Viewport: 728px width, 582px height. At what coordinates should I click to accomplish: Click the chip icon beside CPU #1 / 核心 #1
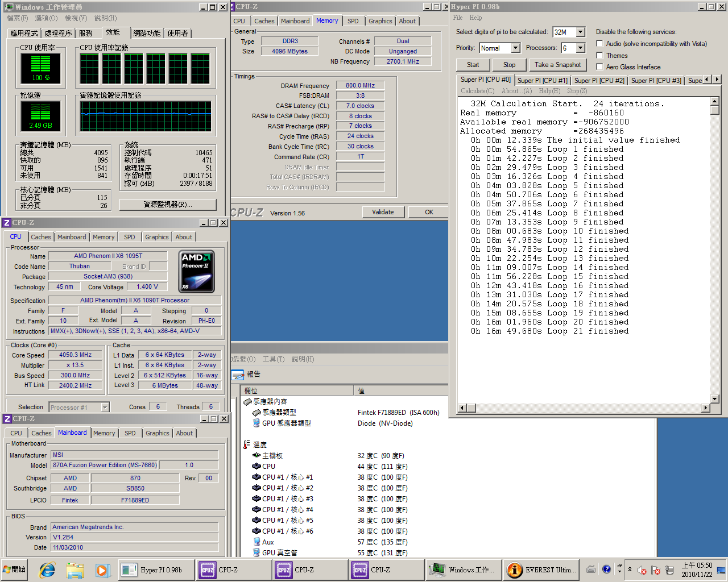tap(257, 477)
